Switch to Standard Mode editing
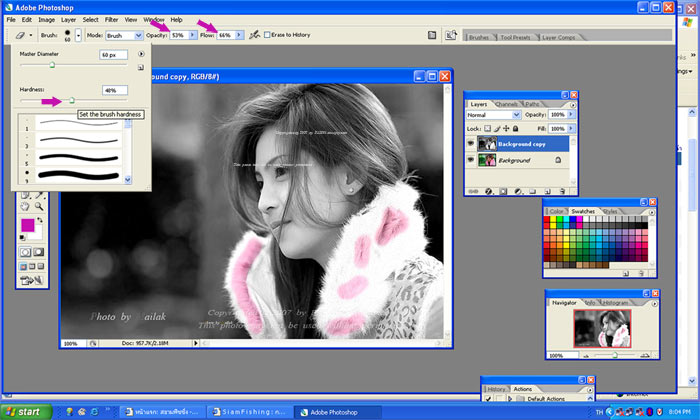Image resolution: width=700 pixels, height=420 pixels. 25,252
